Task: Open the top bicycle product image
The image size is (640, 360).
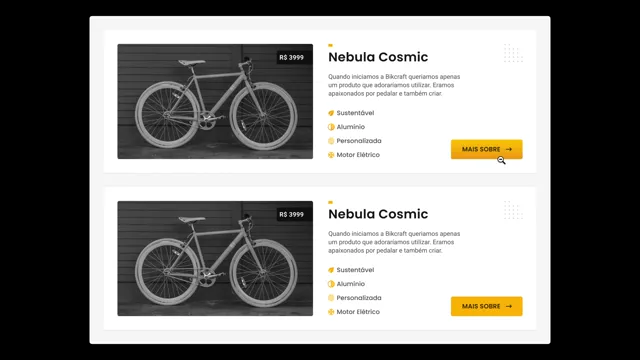Action: pyautogui.click(x=215, y=101)
